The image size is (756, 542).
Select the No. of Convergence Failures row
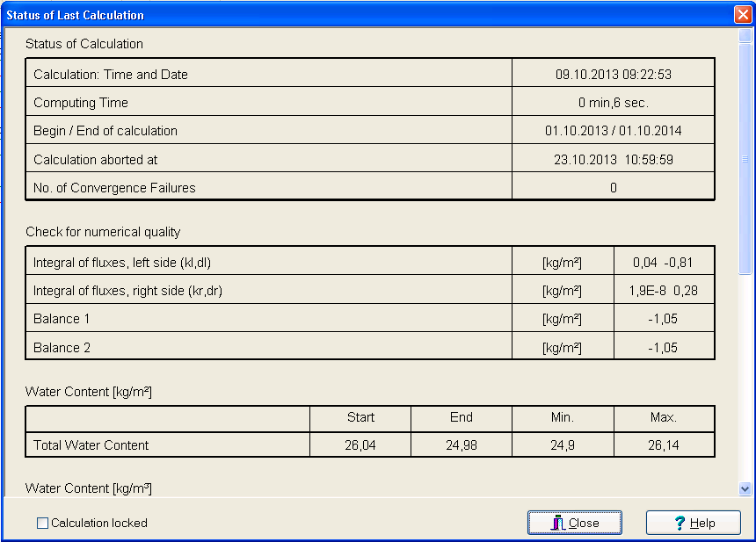pyautogui.click(x=264, y=186)
